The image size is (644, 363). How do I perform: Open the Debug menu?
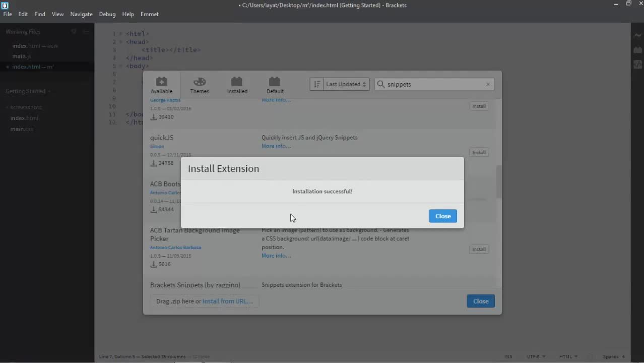pos(107,14)
